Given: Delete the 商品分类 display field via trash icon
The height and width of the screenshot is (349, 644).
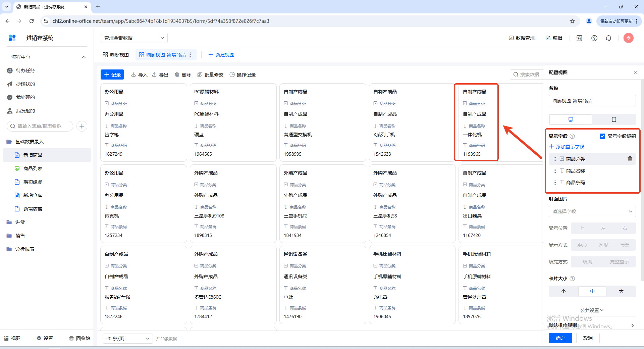Looking at the screenshot, I should coord(630,159).
